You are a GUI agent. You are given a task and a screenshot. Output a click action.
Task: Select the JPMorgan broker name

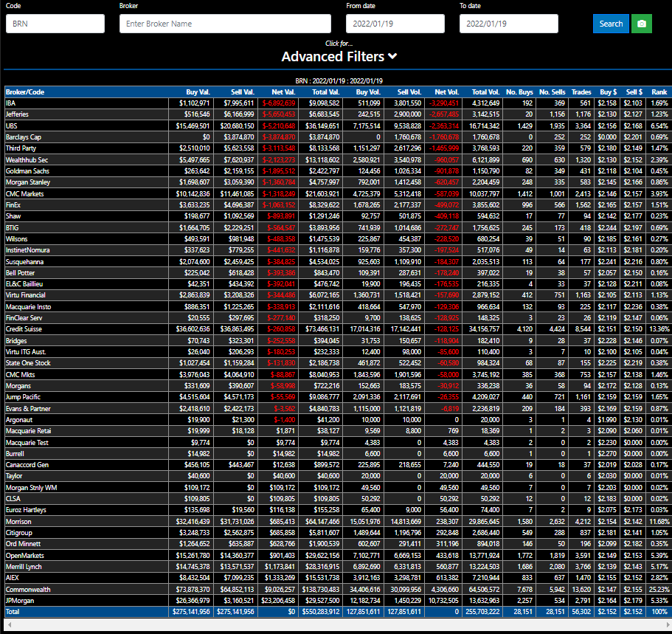coord(20,601)
